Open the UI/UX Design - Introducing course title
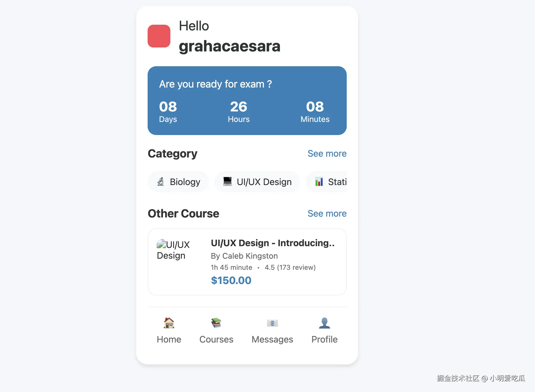 pos(272,243)
